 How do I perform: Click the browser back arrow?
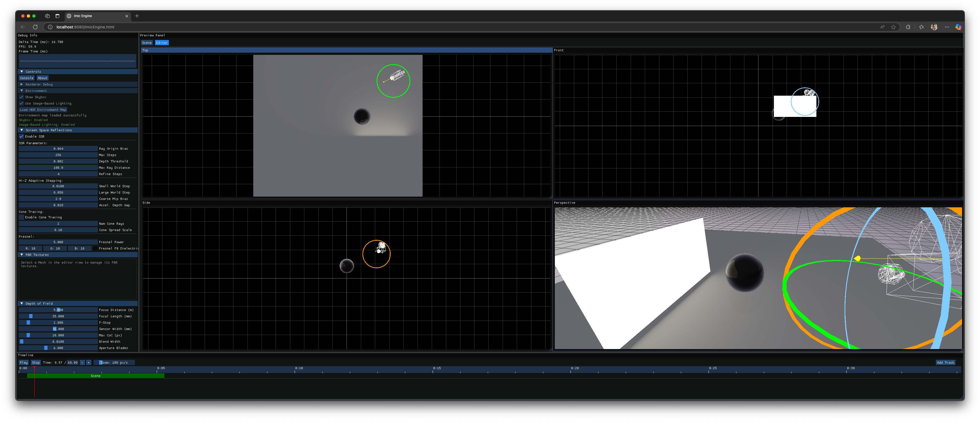[x=23, y=27]
